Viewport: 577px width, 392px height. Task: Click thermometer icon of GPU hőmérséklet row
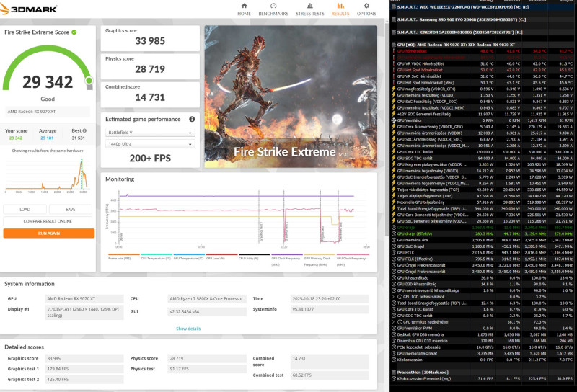pos(393,51)
